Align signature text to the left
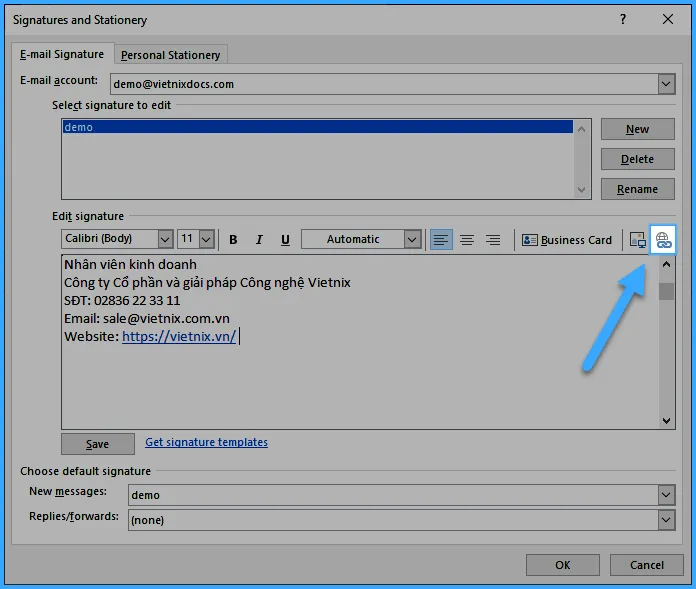Viewport: 696px width, 589px height. tap(440, 240)
